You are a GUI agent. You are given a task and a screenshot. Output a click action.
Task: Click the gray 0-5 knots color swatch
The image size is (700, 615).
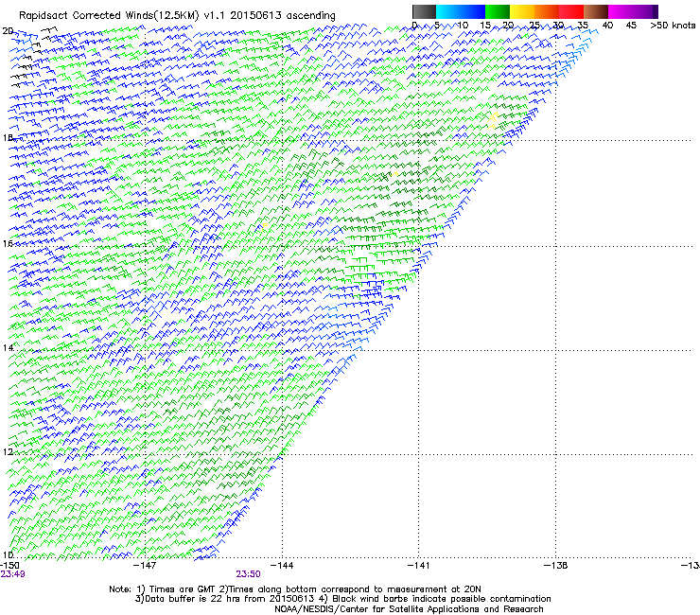coord(424,11)
